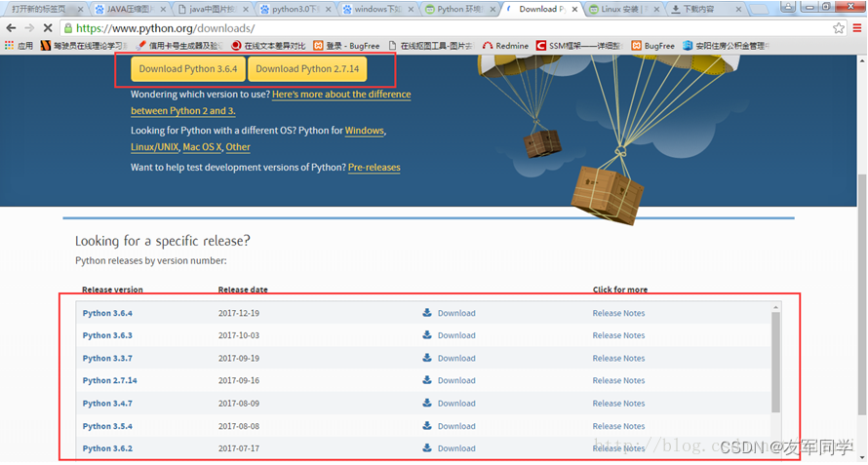This screenshot has width=868, height=465.
Task: Open the Python 3.6.4 release link
Action: pyautogui.click(x=107, y=313)
